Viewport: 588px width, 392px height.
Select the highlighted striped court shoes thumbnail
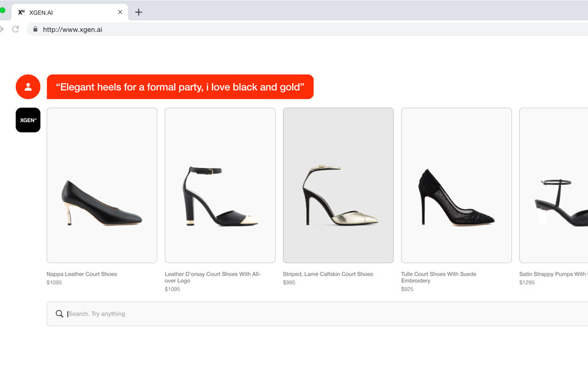tap(337, 185)
